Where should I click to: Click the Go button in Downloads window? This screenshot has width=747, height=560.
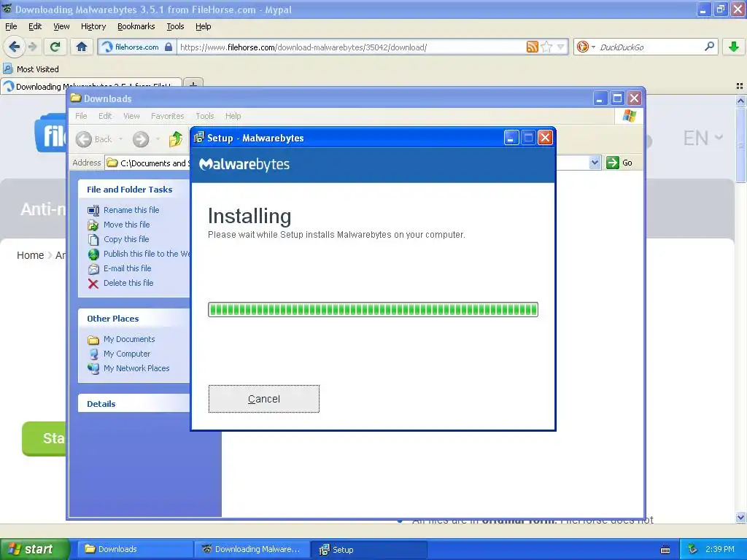[619, 163]
